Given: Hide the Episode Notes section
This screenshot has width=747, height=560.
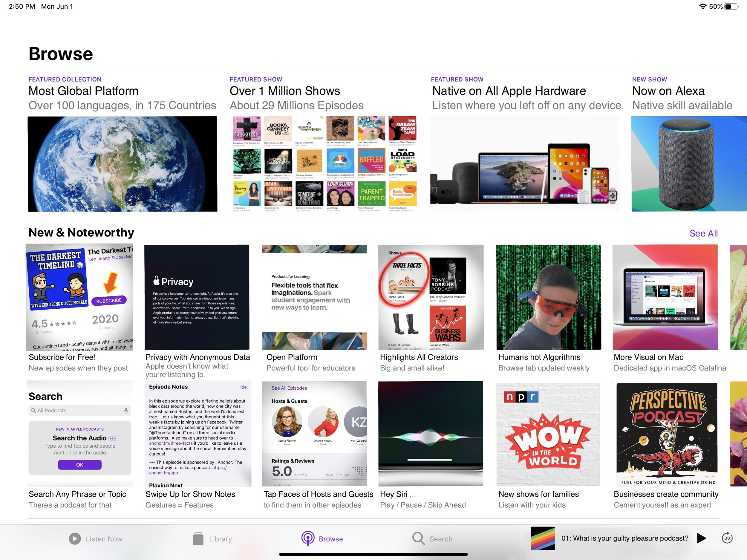Looking at the screenshot, I should pyautogui.click(x=242, y=387).
